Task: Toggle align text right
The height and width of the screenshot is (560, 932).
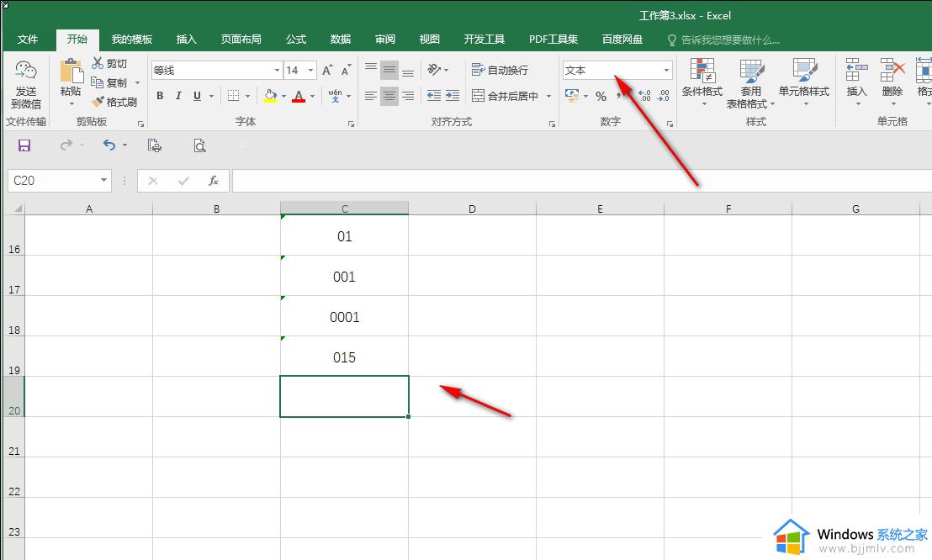Action: coord(408,95)
